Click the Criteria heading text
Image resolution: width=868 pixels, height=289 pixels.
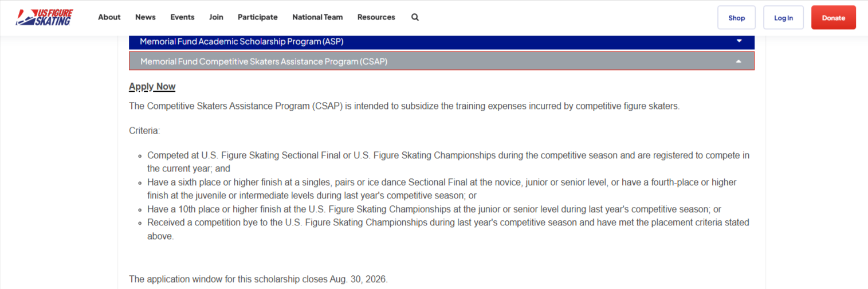coord(144,131)
